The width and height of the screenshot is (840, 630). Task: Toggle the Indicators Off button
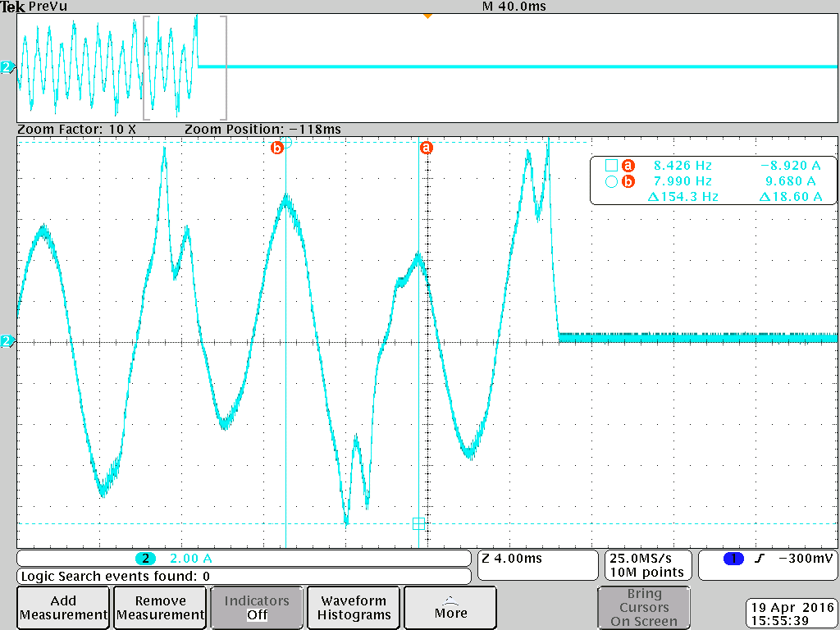[x=257, y=608]
